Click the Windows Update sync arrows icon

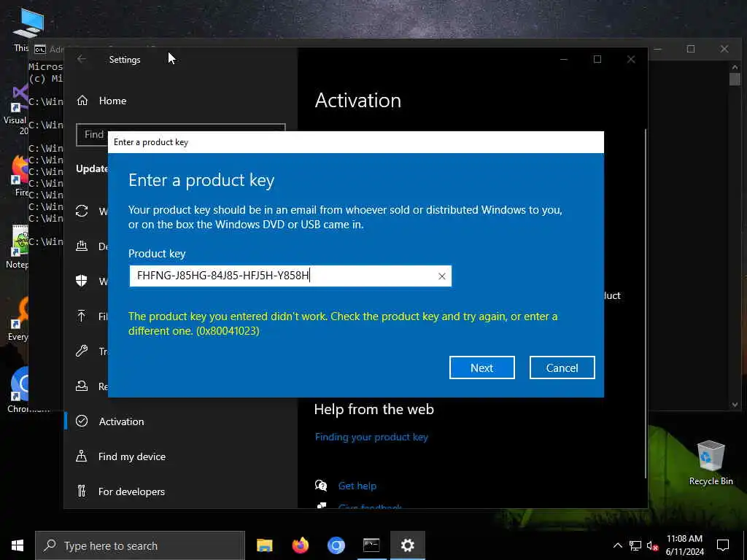click(x=82, y=211)
